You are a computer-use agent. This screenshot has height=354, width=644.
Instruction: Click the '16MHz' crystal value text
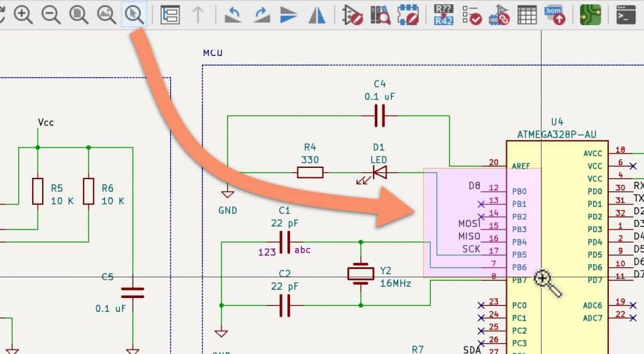click(396, 284)
